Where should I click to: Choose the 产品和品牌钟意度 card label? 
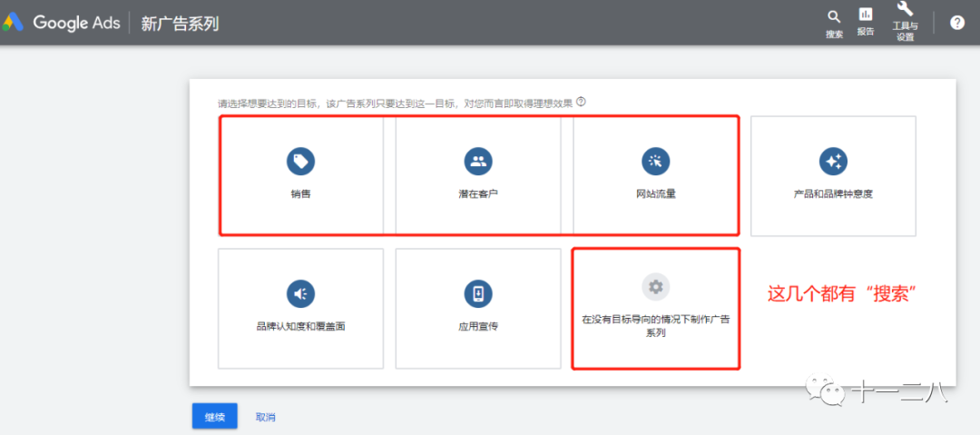pos(833,194)
